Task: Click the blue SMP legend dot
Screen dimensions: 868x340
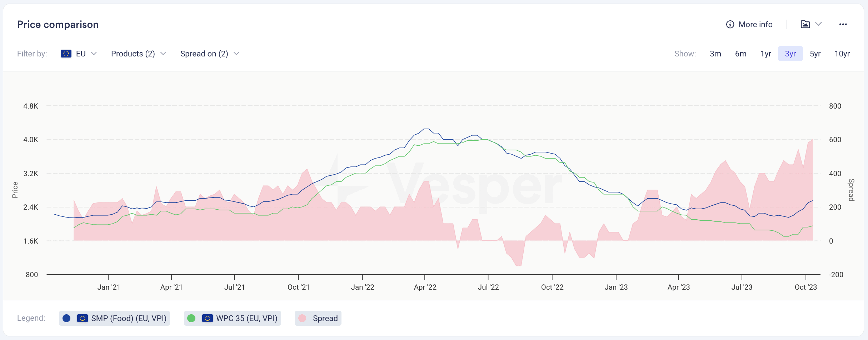Action: [66, 318]
